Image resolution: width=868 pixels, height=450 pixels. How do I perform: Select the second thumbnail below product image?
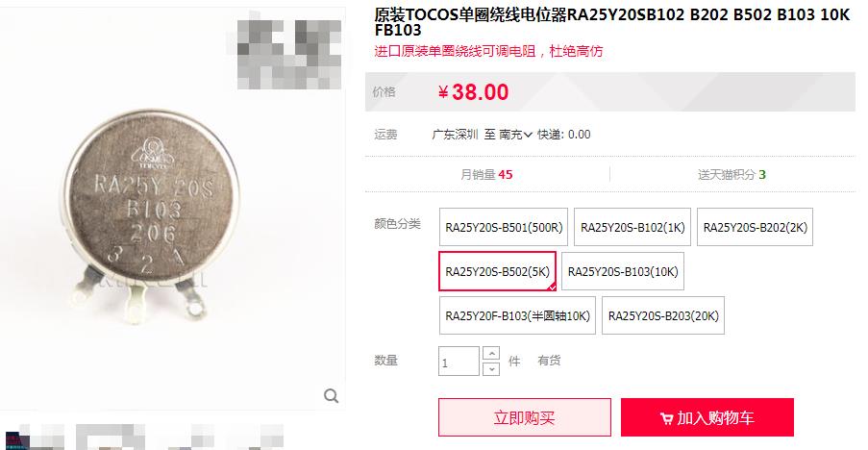(x=111, y=437)
